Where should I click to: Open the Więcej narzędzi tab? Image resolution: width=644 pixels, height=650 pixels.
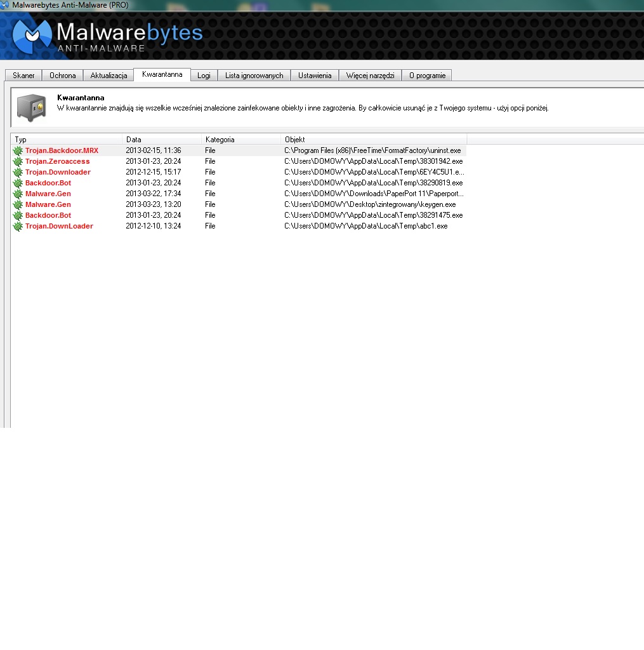point(370,76)
